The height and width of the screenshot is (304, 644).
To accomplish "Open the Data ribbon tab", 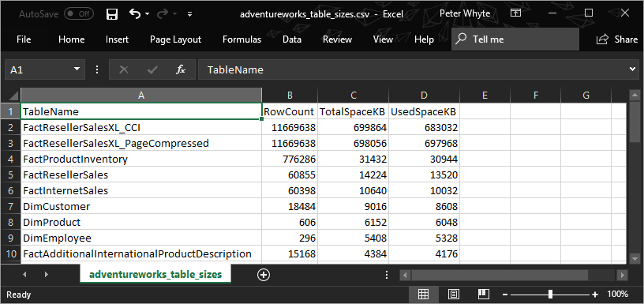I will point(292,39).
